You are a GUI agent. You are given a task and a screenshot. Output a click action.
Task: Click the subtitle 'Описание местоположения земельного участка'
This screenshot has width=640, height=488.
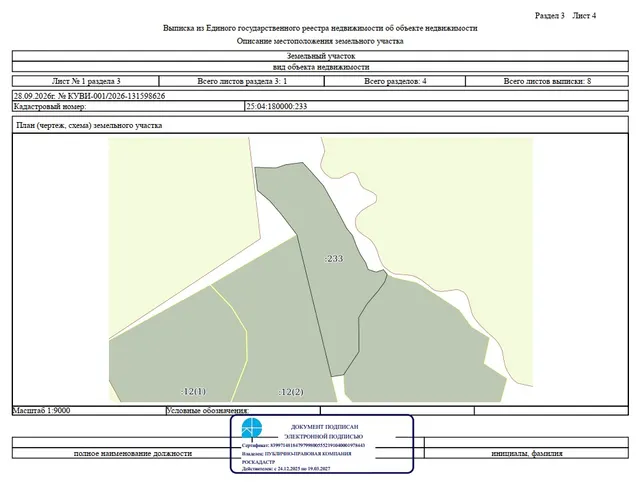[x=320, y=41]
